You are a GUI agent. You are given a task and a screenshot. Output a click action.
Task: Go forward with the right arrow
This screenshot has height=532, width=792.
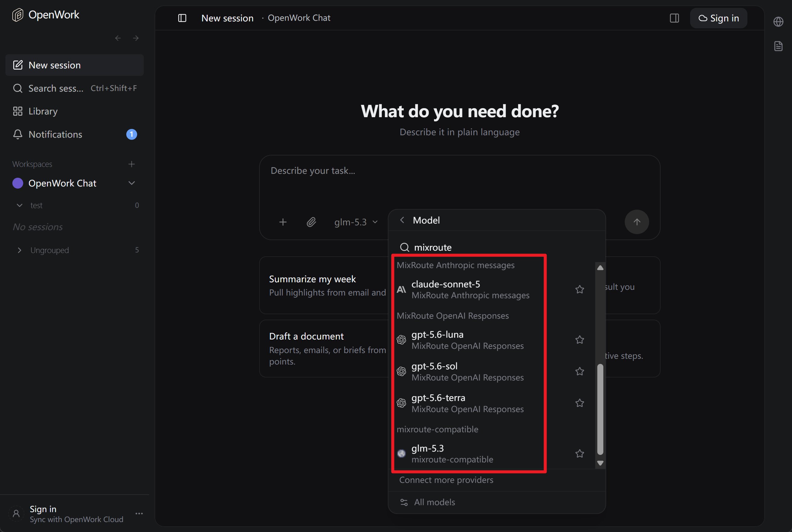136,38
